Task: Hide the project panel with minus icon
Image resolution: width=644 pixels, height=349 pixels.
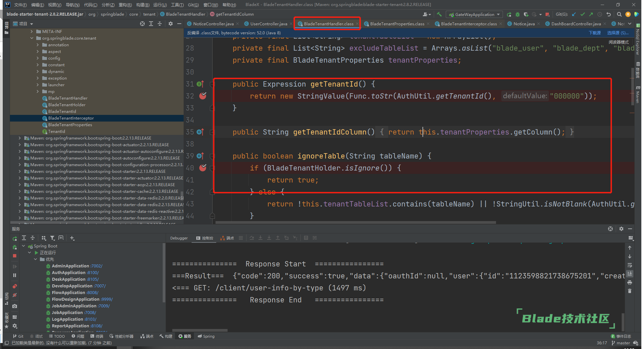Action: pos(179,24)
